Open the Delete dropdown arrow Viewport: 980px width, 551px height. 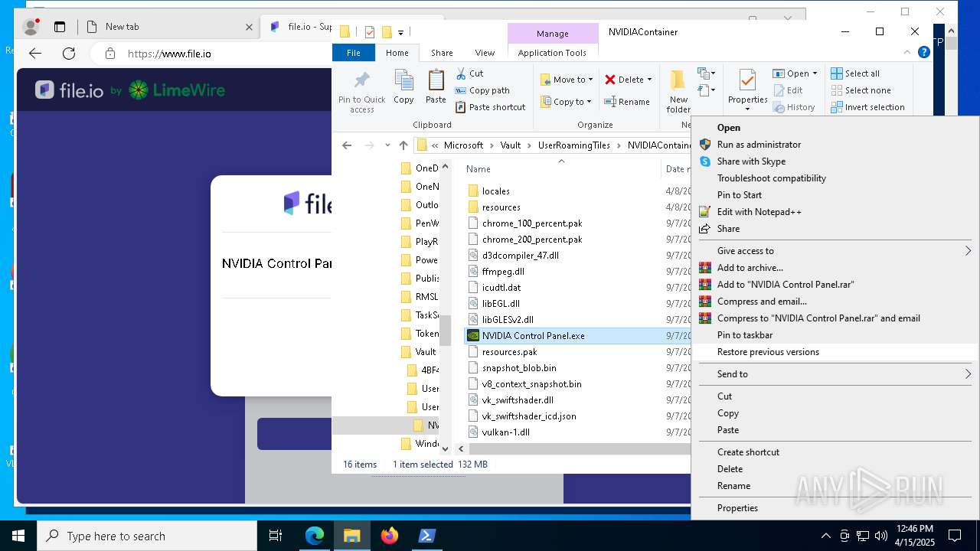[649, 80]
